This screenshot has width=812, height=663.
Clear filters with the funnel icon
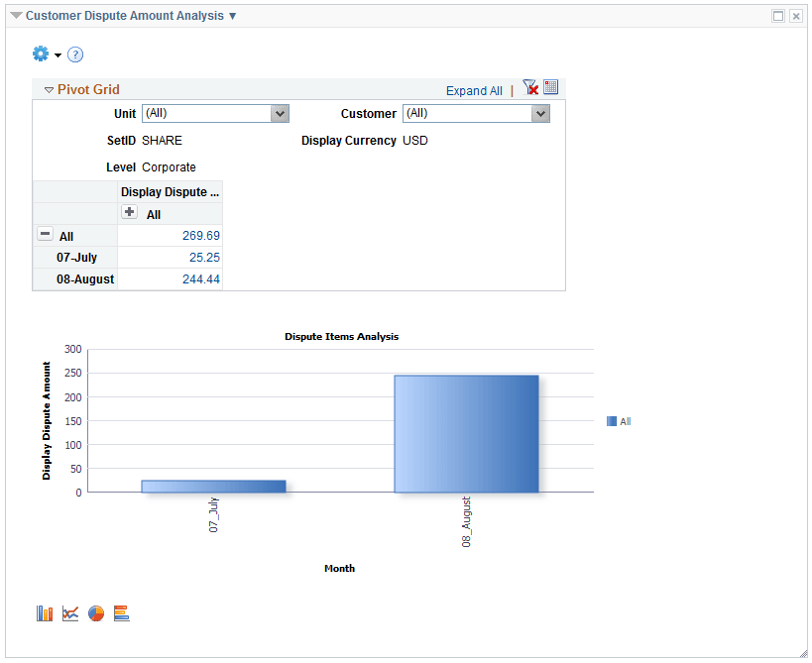[x=529, y=87]
